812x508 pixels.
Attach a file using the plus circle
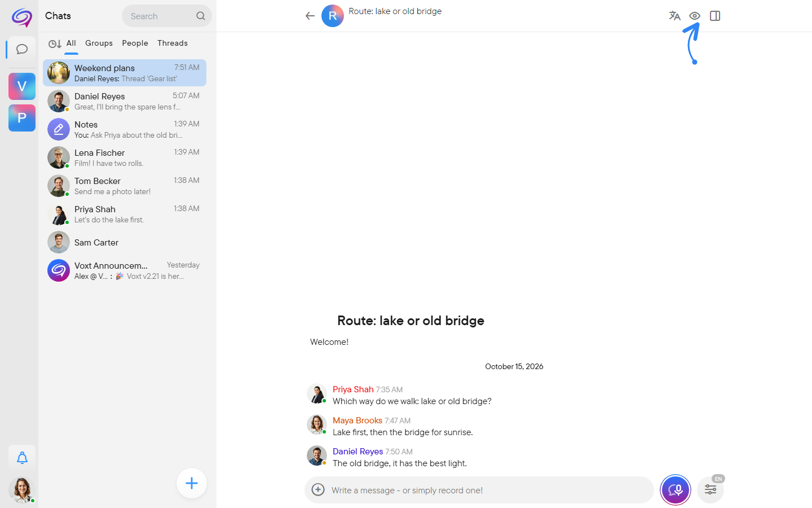[318, 489]
